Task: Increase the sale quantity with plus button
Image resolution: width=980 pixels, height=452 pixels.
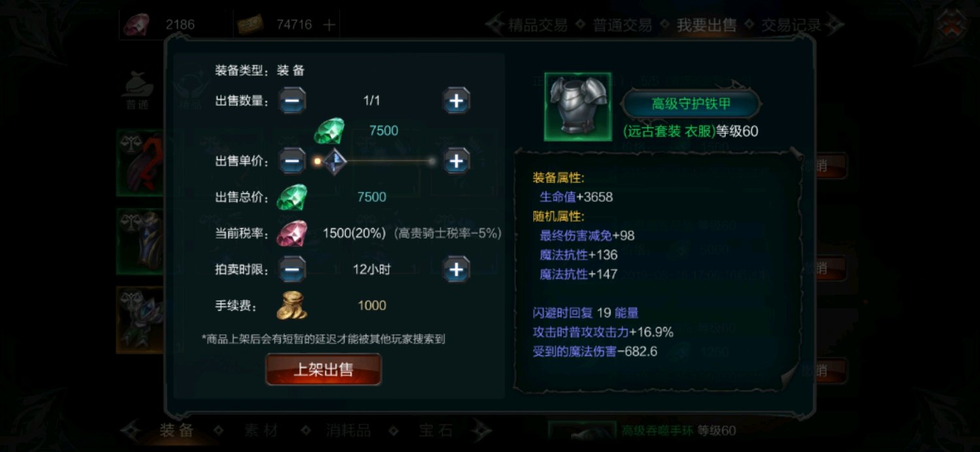Action: point(457,101)
